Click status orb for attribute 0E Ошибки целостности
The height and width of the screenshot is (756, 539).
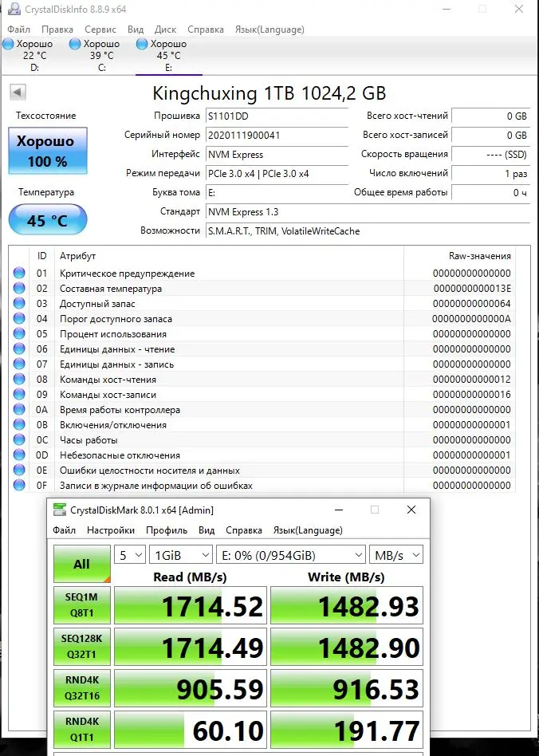(19, 470)
